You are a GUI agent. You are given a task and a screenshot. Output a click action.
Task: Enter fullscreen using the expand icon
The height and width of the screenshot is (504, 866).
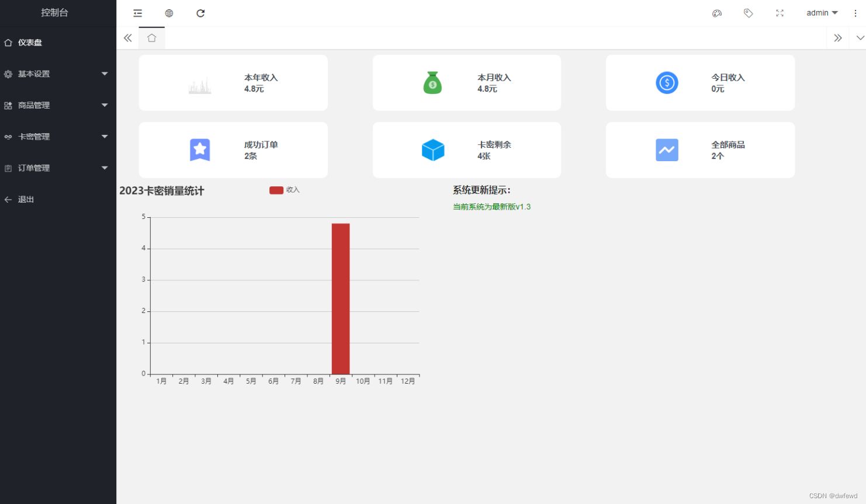pos(780,13)
